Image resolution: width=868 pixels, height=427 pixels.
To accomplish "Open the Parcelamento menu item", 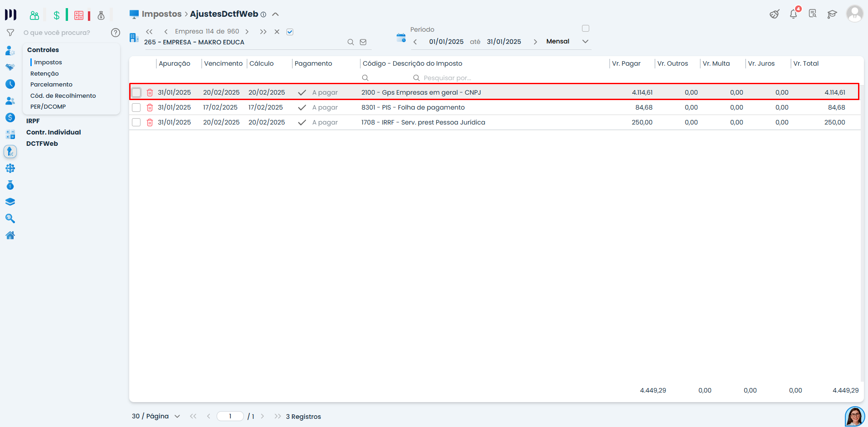I will (51, 84).
